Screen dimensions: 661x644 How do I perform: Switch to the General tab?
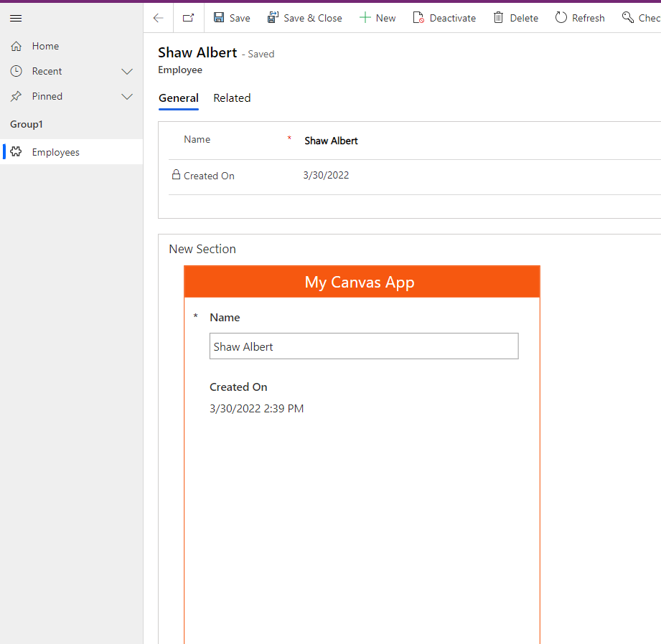pos(179,98)
